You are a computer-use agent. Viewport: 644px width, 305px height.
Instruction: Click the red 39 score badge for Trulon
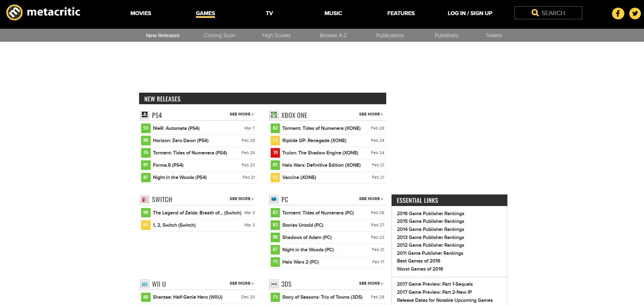click(275, 153)
